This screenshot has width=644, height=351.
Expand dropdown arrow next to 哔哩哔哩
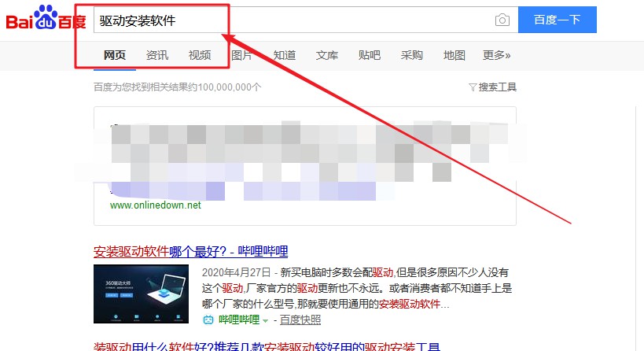coord(265,321)
